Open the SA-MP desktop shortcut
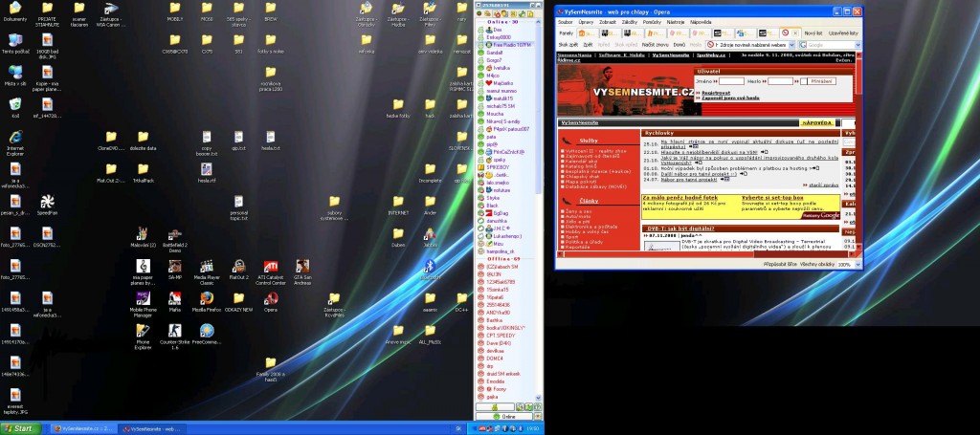 [x=174, y=269]
